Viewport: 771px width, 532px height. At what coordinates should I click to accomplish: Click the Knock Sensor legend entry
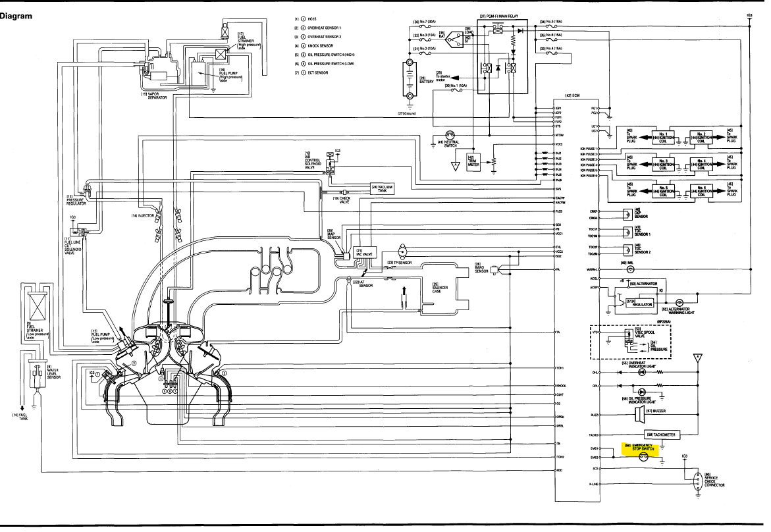(x=313, y=45)
